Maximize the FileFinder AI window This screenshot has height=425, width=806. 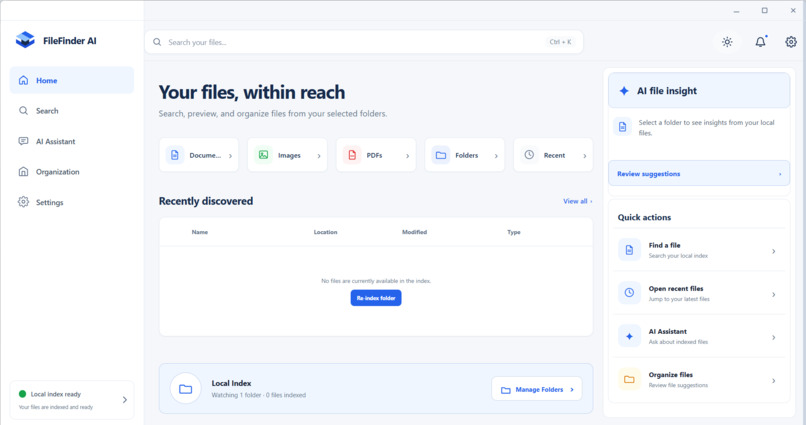[x=765, y=10]
